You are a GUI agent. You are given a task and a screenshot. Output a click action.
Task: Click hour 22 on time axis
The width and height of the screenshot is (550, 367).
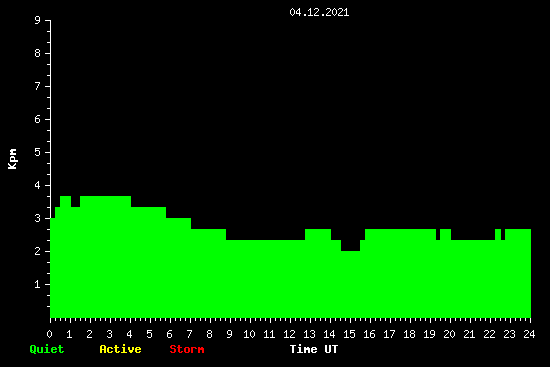pos(489,334)
